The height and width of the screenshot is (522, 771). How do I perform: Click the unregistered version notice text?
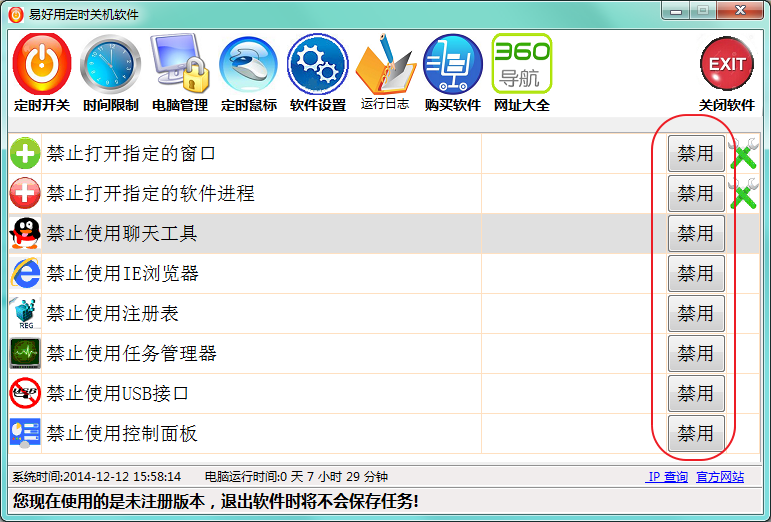[215, 501]
